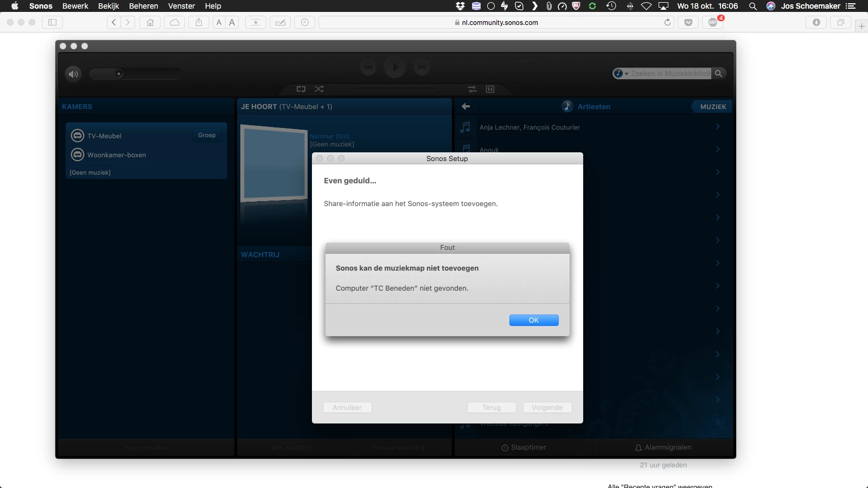Open the Venster menu
Viewport: 868px width, 488px height.
tap(181, 6)
